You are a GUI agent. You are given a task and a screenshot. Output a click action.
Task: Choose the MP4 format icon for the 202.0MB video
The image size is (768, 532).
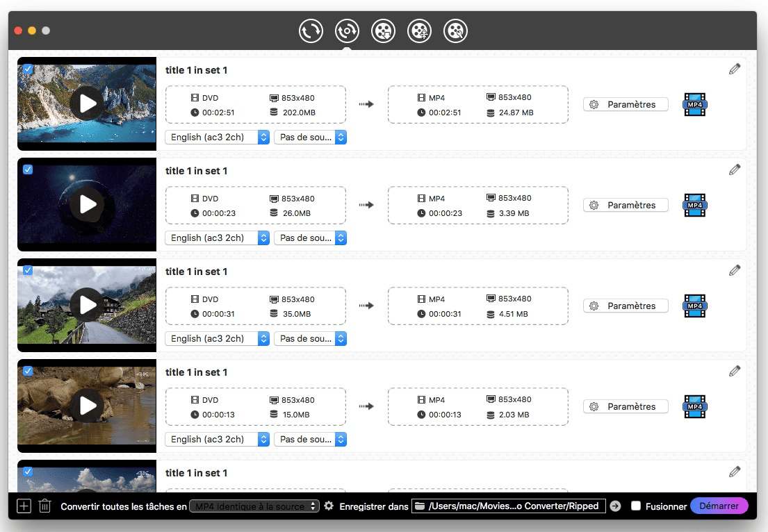tap(694, 104)
